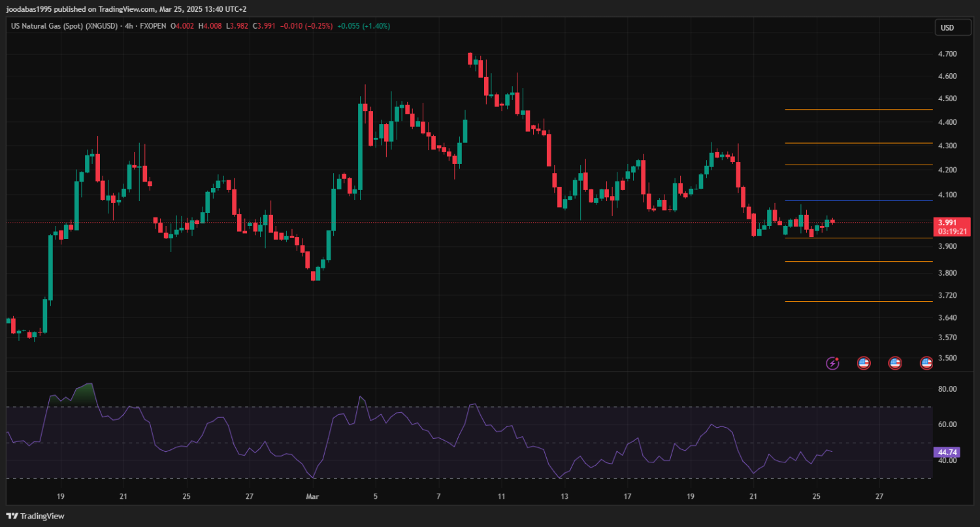
Task: Click the US Natural Gas (Spot) symbol title
Action: point(63,26)
